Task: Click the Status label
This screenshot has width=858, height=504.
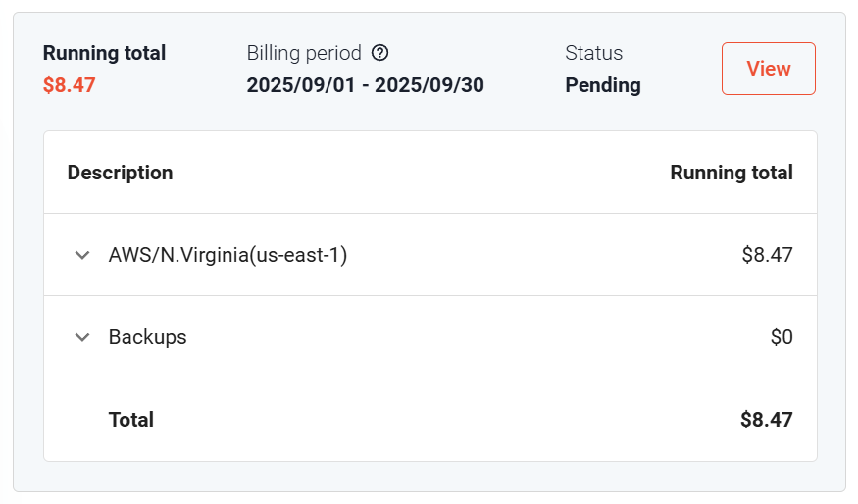Action: [593, 53]
